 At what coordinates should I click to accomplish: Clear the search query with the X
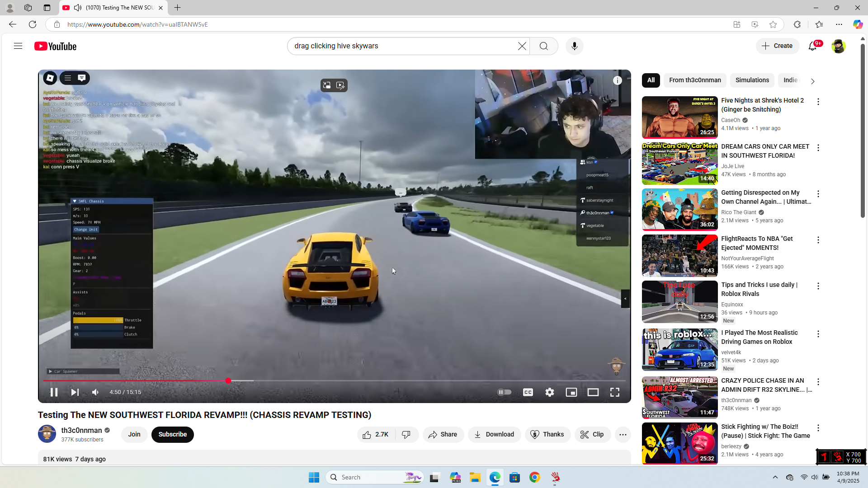(x=522, y=46)
